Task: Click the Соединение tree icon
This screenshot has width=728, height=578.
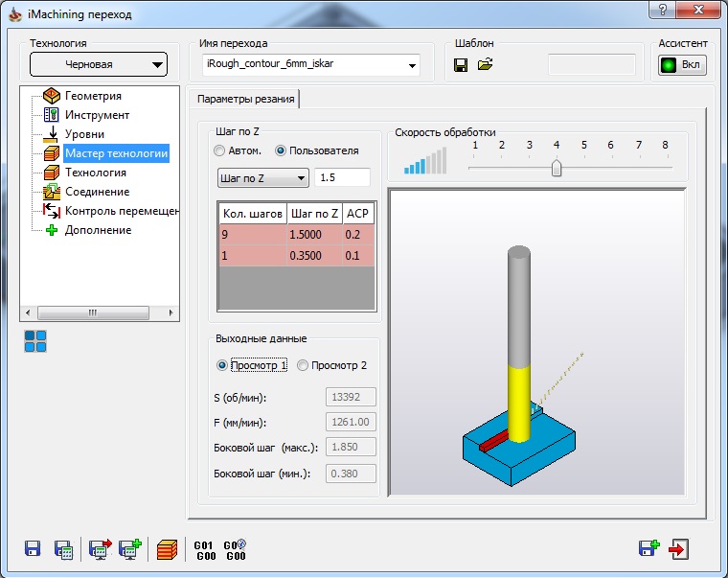Action: [x=52, y=192]
